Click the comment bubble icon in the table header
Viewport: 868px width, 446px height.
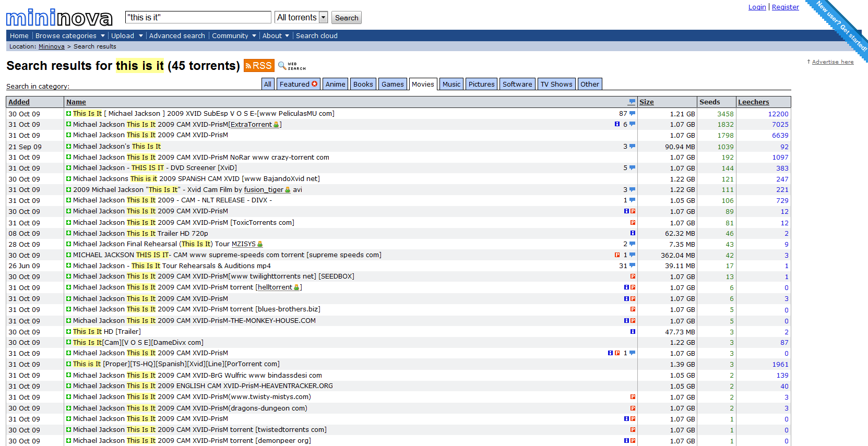[632, 102]
